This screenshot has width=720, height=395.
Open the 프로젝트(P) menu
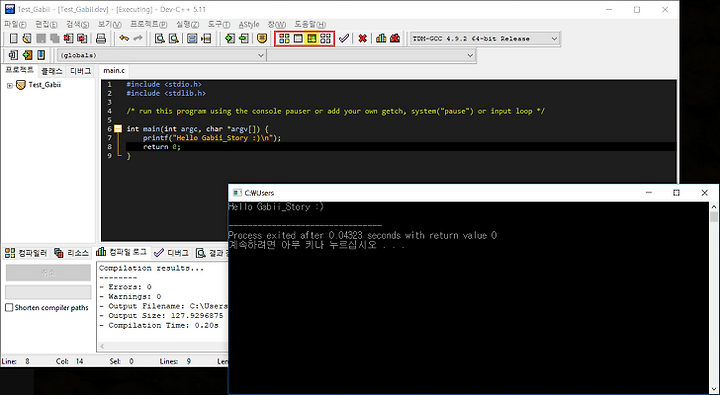(149, 24)
